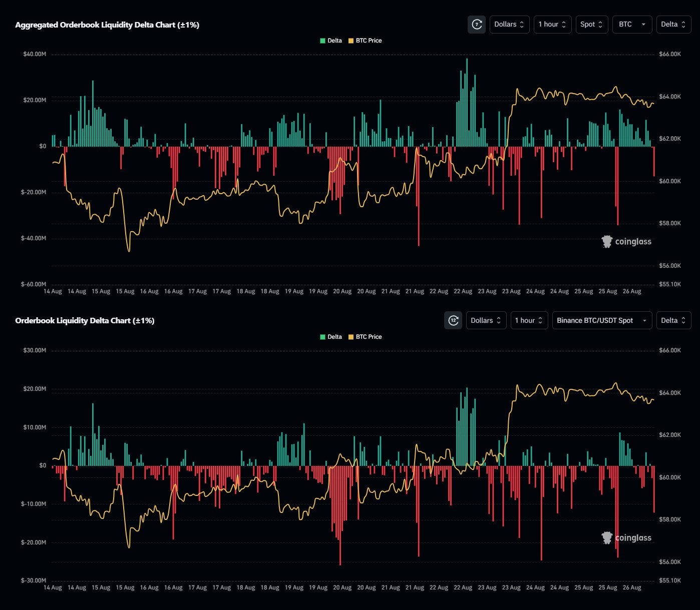Toggle the BTC Price legend series on the Aggregated chart
The image size is (700, 610).
pyautogui.click(x=365, y=41)
